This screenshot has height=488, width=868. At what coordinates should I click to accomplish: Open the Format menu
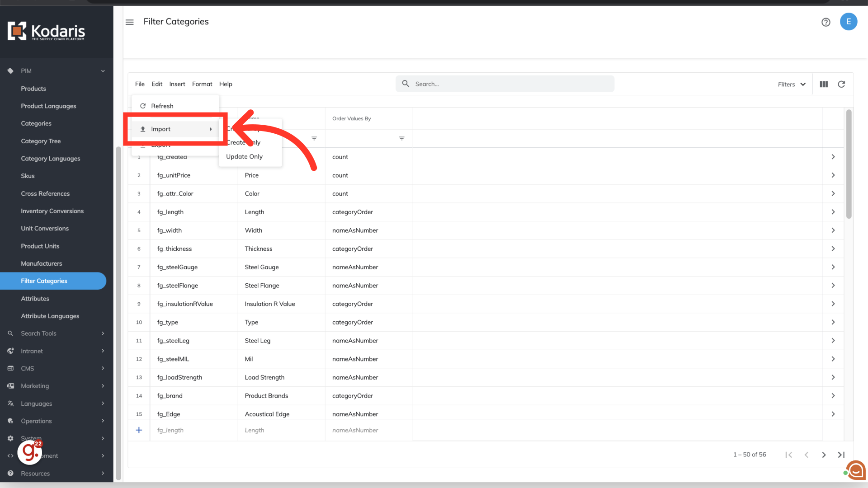[202, 84]
